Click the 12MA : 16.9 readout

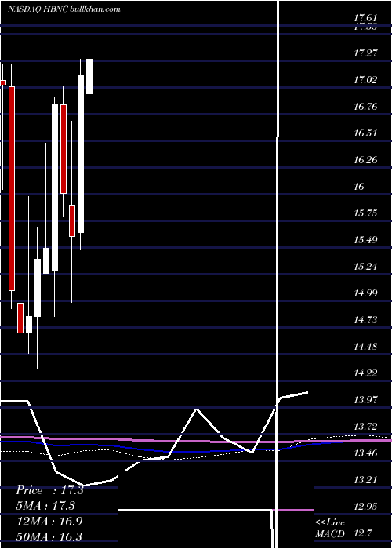click(49, 522)
